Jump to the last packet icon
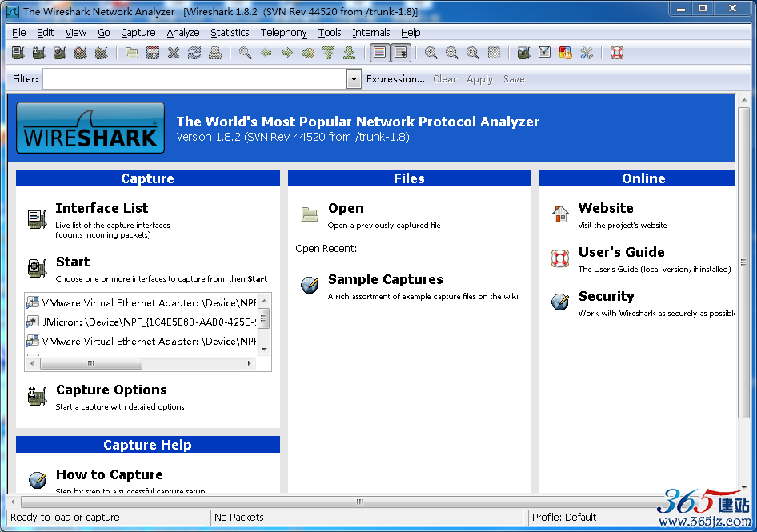 pyautogui.click(x=349, y=53)
